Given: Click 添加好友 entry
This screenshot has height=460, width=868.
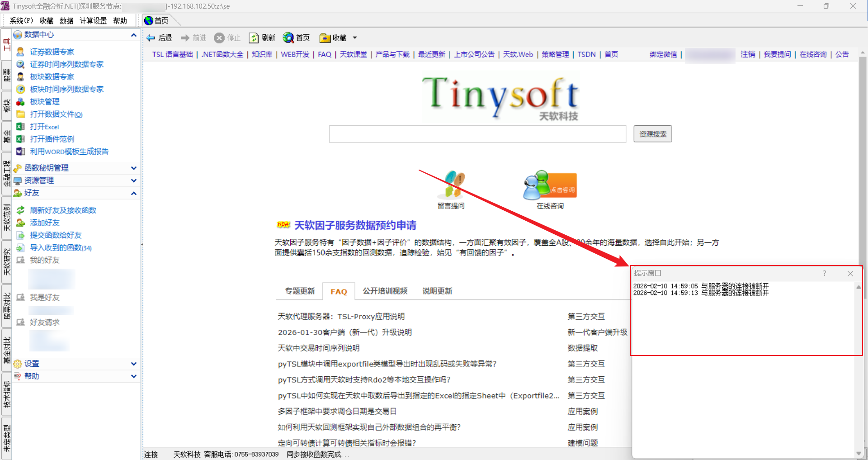Looking at the screenshot, I should (44, 223).
